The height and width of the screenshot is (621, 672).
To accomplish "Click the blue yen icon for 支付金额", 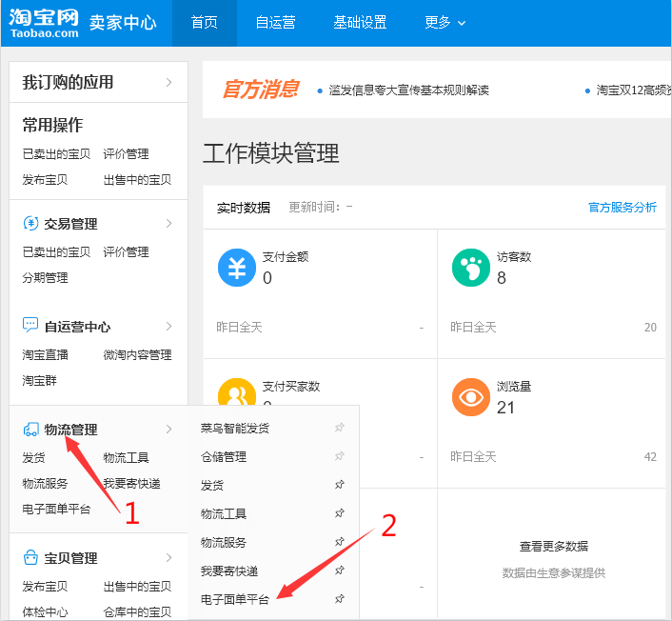I will (x=237, y=268).
